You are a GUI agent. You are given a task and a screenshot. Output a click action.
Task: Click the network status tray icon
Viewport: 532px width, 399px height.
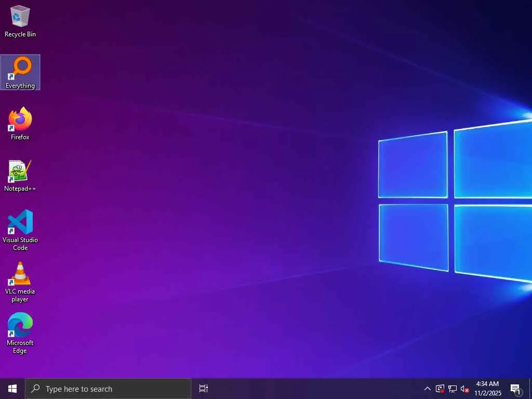pos(453,389)
